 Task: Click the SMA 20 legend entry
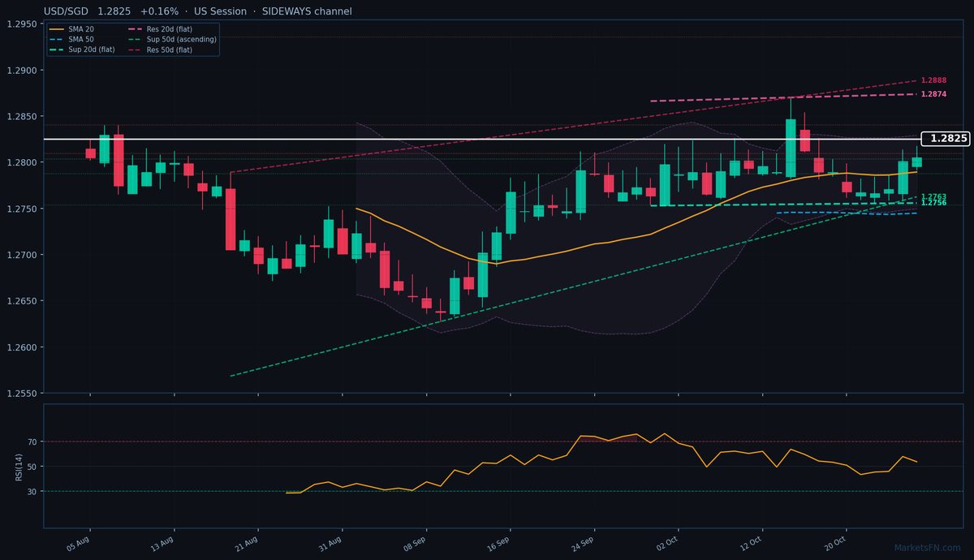[x=71, y=28]
